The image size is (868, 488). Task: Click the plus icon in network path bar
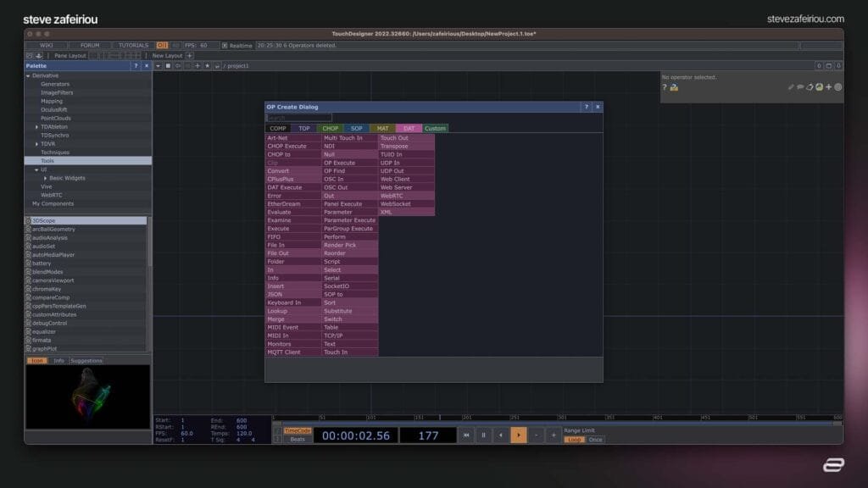click(x=198, y=66)
